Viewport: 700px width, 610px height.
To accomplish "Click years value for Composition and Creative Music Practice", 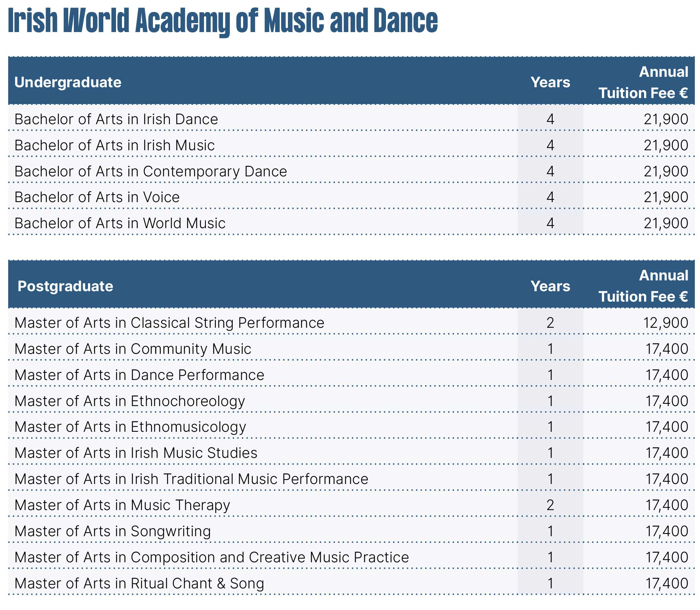I will [550, 557].
